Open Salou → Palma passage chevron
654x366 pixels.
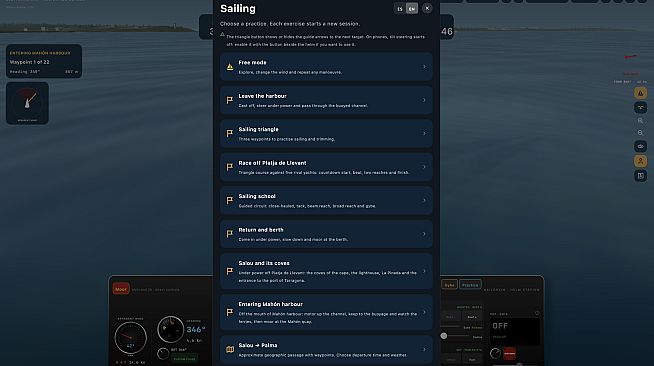(x=424, y=349)
